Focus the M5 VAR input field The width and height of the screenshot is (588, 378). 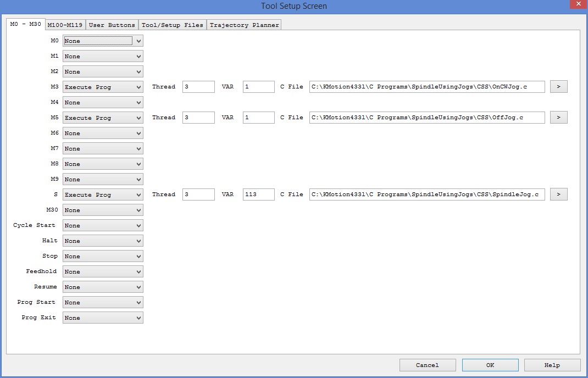(x=258, y=118)
